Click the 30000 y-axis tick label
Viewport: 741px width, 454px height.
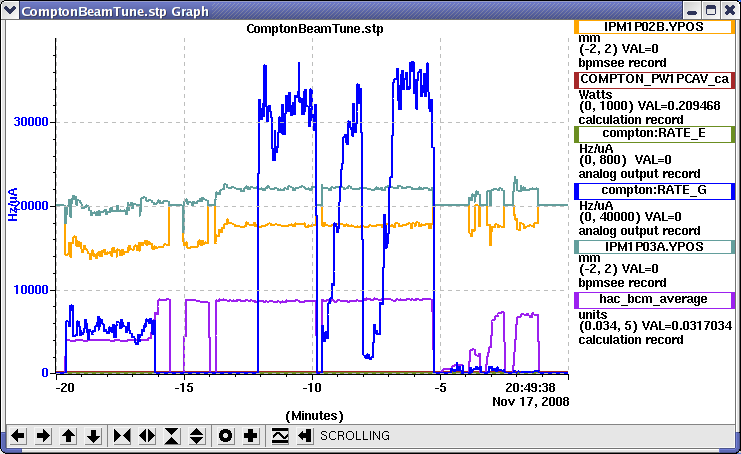pyautogui.click(x=31, y=122)
